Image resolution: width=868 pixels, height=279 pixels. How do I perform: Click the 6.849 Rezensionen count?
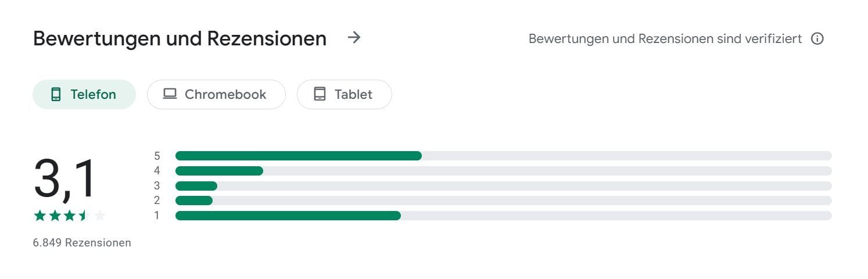82,243
